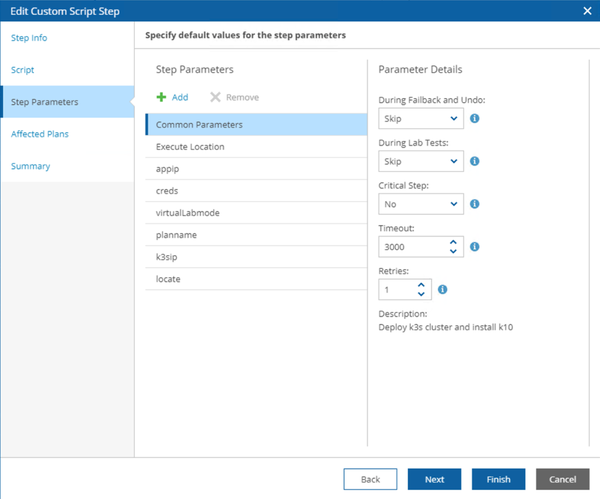Open the During Lab Tests dropdown
Image resolution: width=600 pixels, height=499 pixels.
coord(421,161)
